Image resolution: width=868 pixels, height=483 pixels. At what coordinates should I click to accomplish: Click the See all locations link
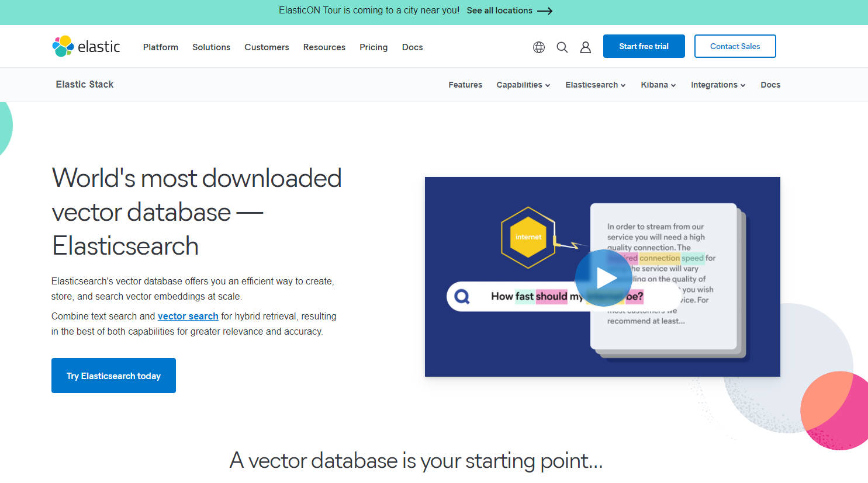tap(499, 11)
